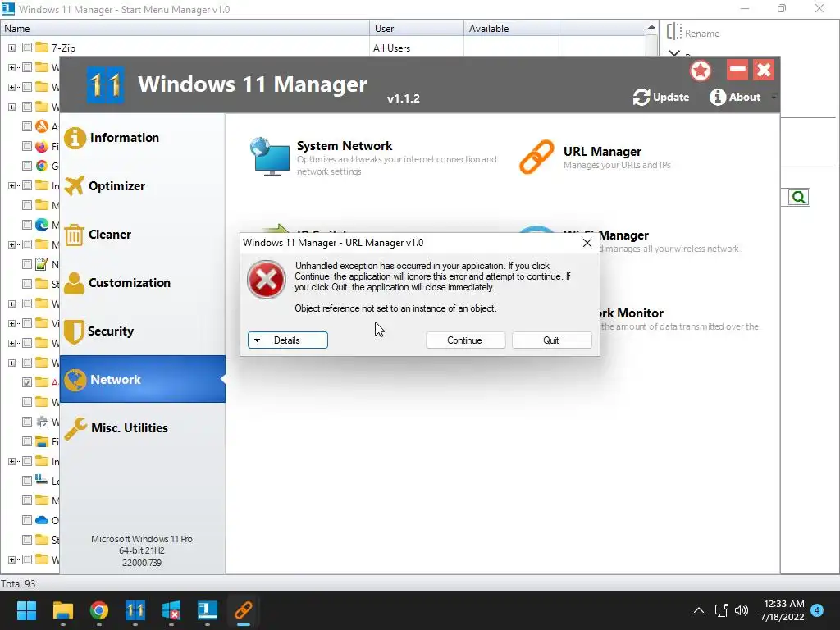
Task: Click Quit in the error dialog
Action: coord(552,340)
